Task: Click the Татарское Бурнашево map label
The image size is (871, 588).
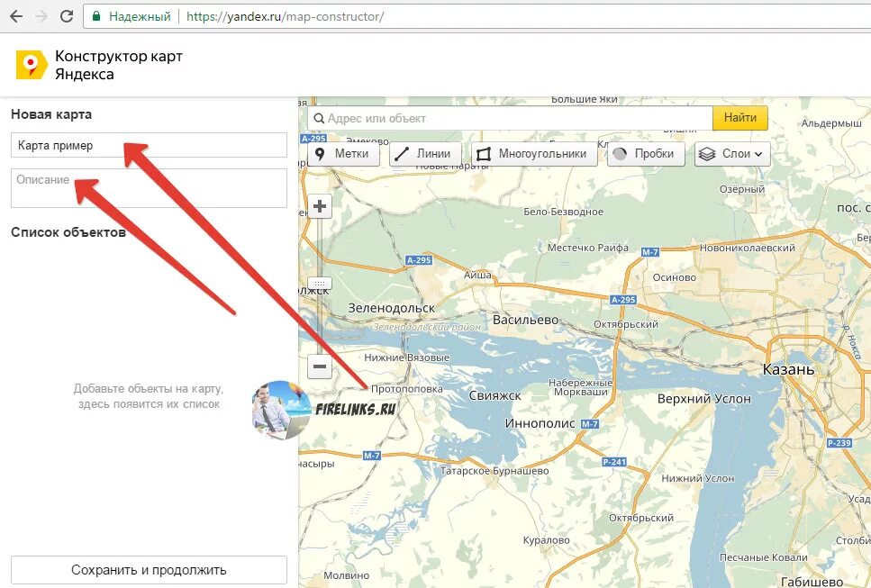Action: pos(494,471)
